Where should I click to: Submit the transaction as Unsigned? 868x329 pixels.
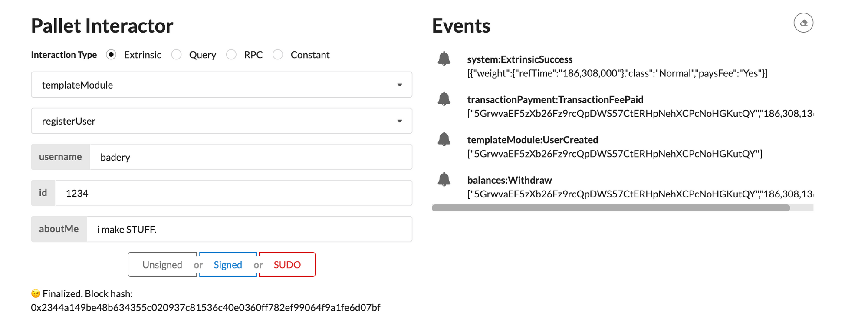(162, 265)
